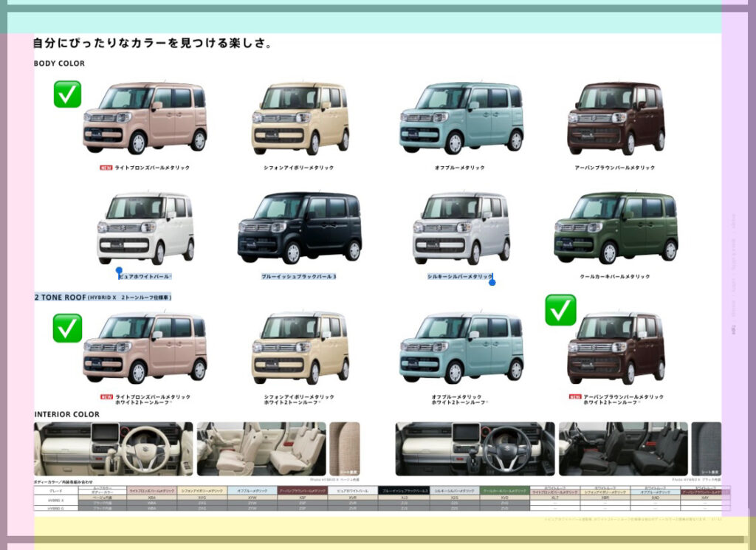Click the label クールカーキパールメタリック
The width and height of the screenshot is (756, 550).
(x=615, y=277)
